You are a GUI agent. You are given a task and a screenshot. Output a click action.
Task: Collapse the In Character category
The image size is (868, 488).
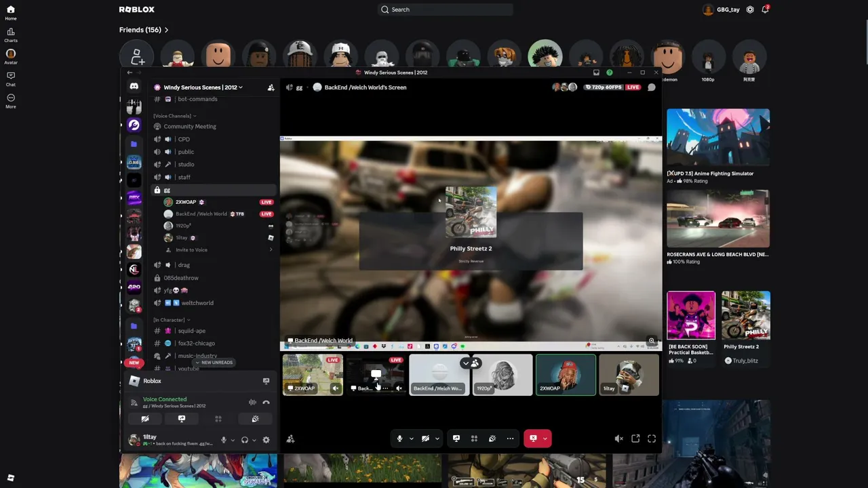[171, 320]
